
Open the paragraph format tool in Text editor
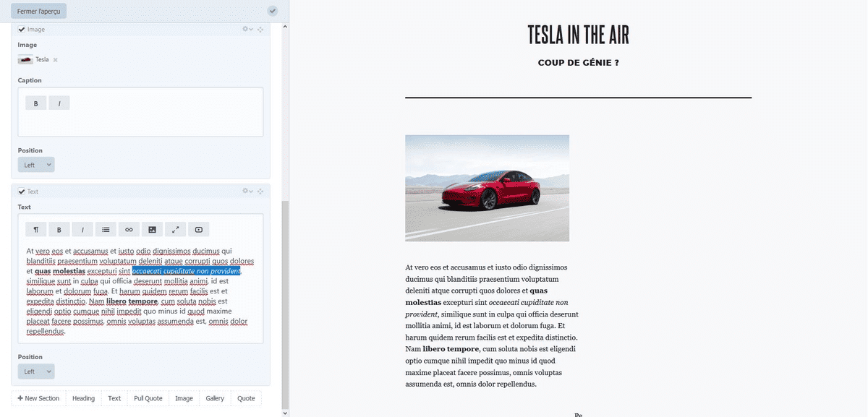tap(35, 230)
